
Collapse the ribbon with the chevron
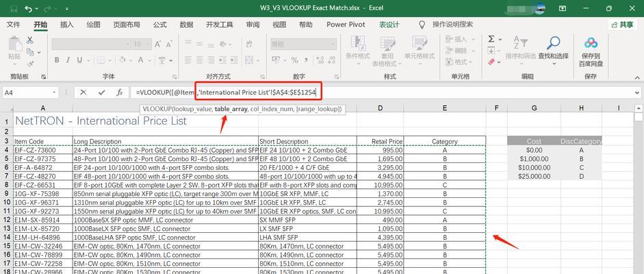[x=637, y=77]
